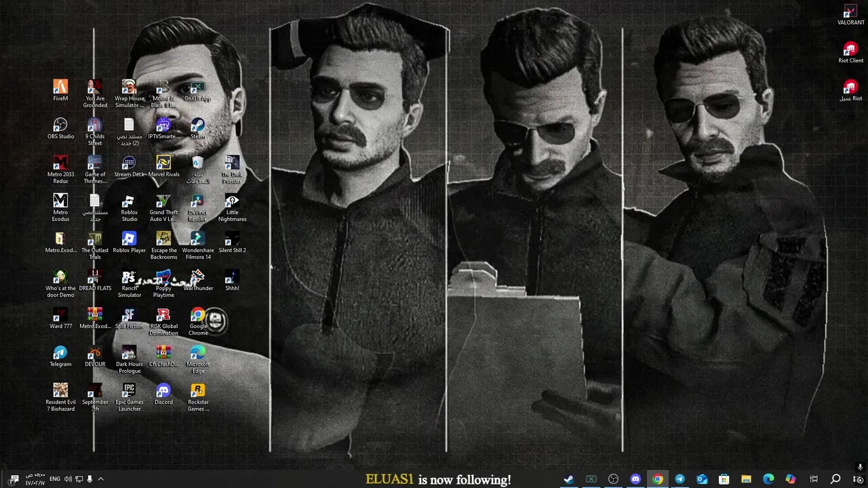
Task: Open War Thunder desktop shortcut
Action: [197, 281]
